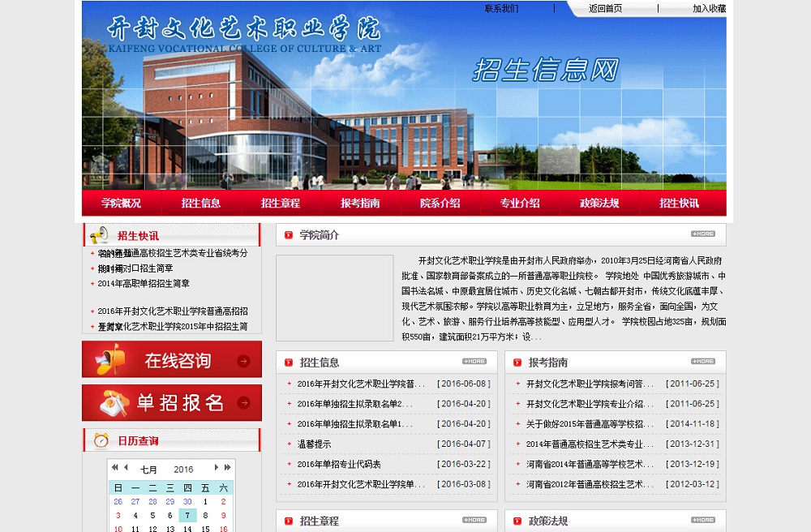The height and width of the screenshot is (532, 811).
Task: Click date text [2013-12-31]
Action: tap(692, 444)
